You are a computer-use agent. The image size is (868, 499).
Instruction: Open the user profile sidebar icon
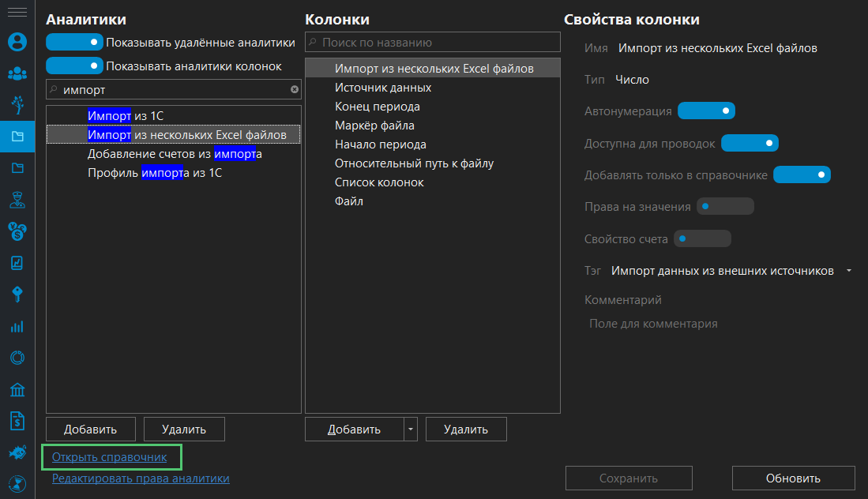pos(17,42)
